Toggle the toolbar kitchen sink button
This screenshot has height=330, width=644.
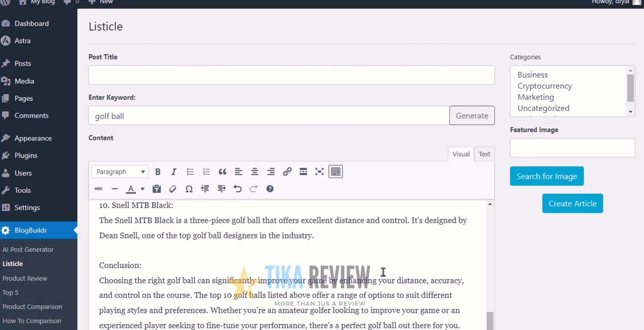pyautogui.click(x=335, y=172)
